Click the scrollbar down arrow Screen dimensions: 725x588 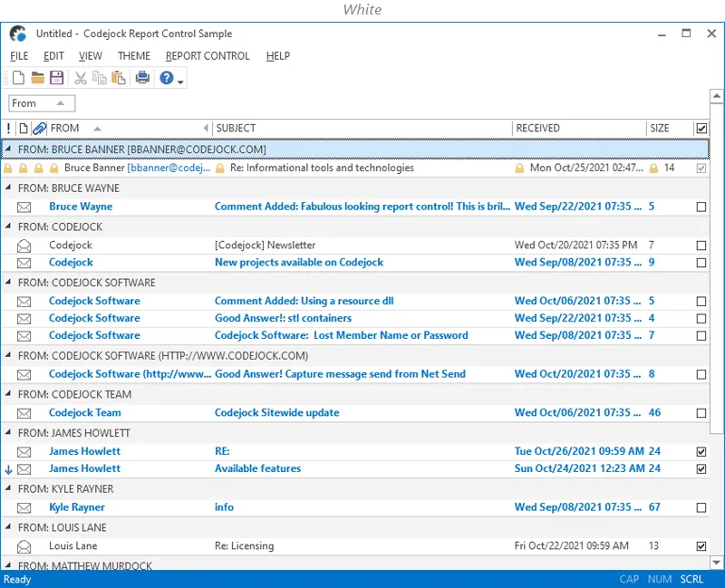click(x=716, y=563)
